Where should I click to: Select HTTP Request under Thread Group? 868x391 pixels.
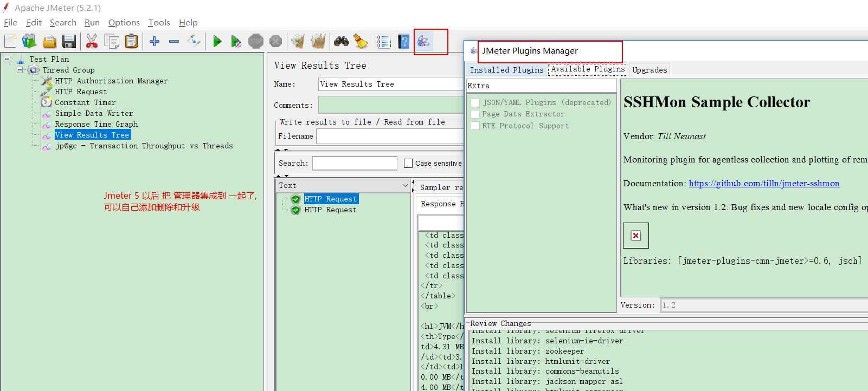pyautogui.click(x=81, y=92)
